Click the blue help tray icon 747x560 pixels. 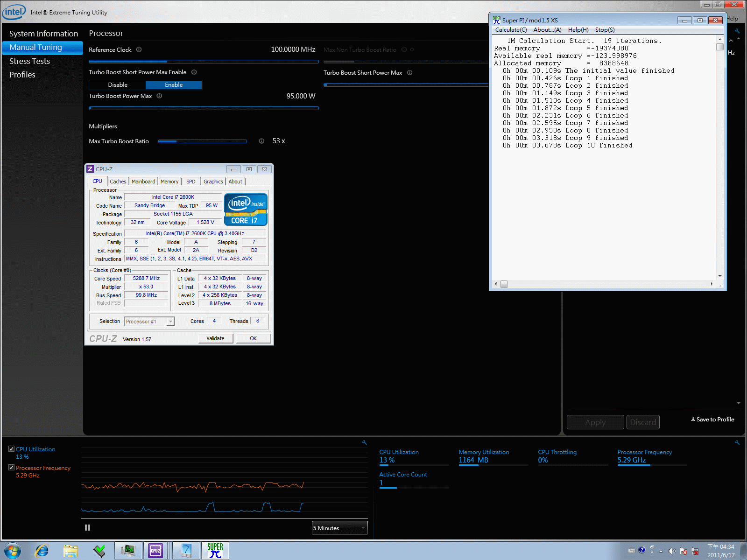pos(642,550)
